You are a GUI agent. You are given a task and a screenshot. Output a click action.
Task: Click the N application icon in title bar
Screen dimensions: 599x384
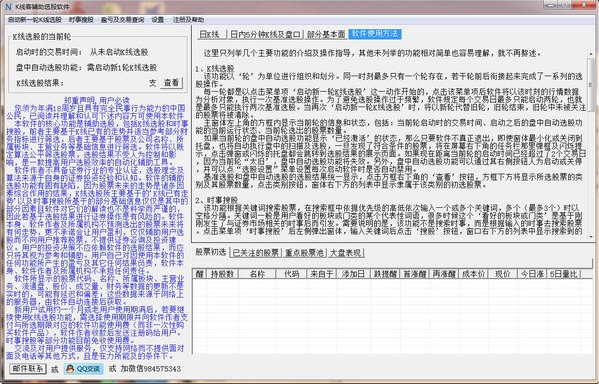coord(9,7)
